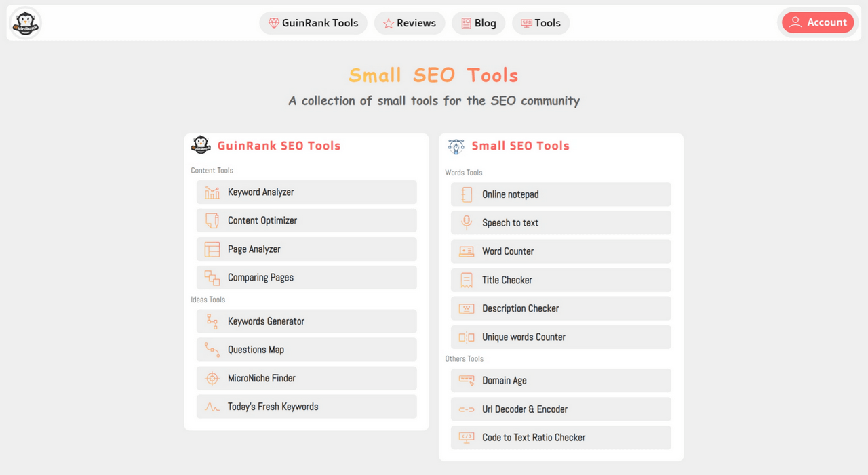Image resolution: width=868 pixels, height=475 pixels.
Task: Launch Speech to text
Action: 561,223
